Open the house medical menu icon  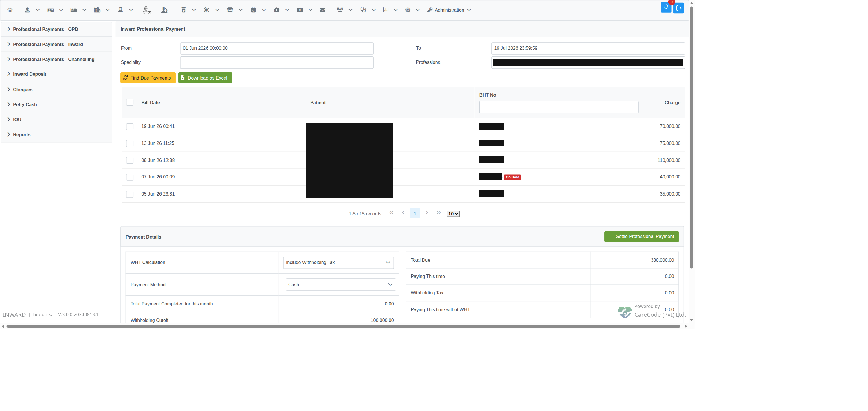pyautogui.click(x=277, y=10)
